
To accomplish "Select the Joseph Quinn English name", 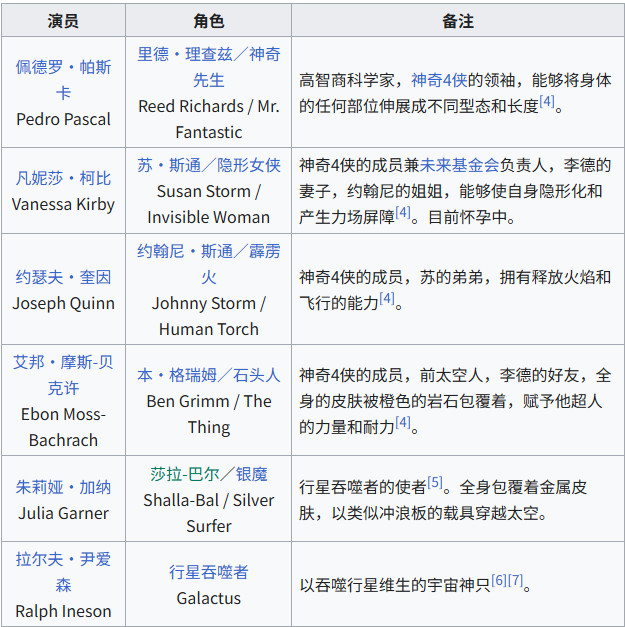I will point(63,303).
